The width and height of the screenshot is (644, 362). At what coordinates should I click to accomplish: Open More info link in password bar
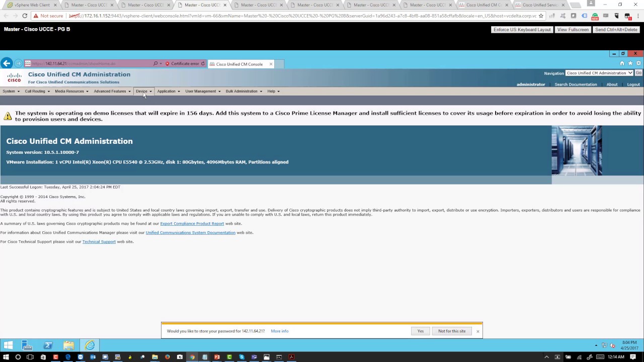click(279, 331)
